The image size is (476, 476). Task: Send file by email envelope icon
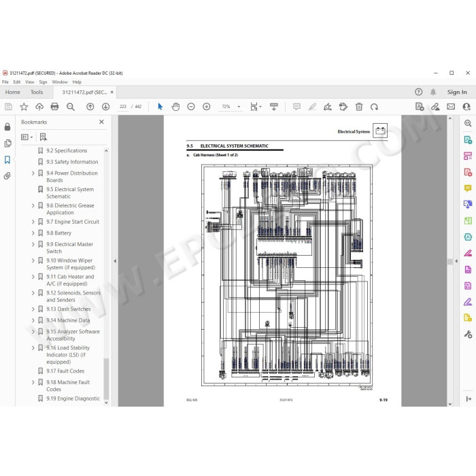451,107
